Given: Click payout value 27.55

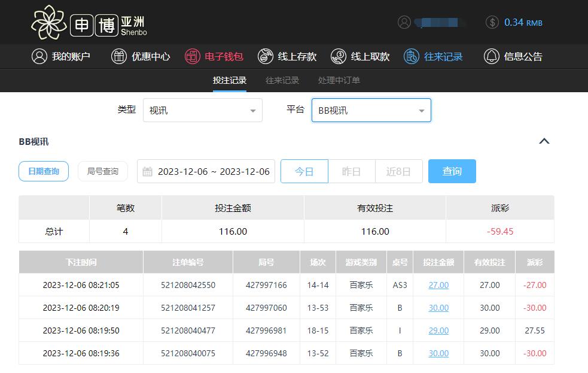Looking at the screenshot, I should 535,330.
